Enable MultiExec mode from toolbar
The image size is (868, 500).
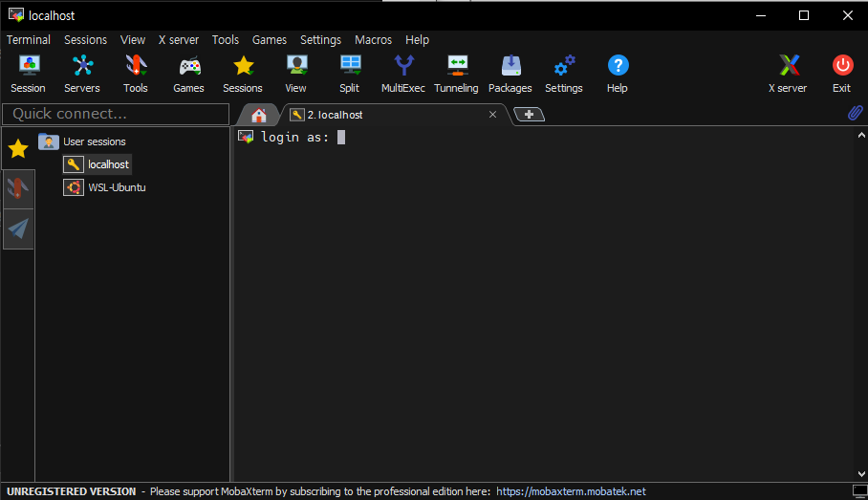[x=403, y=74]
